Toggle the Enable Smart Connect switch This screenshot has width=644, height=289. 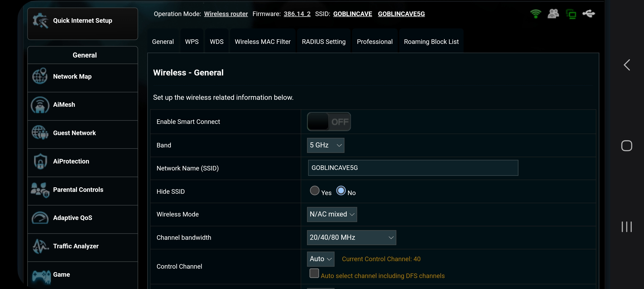point(329,122)
